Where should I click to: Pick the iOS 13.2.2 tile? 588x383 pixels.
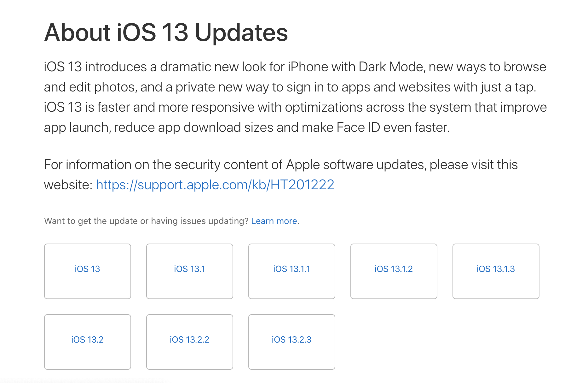coord(189,342)
